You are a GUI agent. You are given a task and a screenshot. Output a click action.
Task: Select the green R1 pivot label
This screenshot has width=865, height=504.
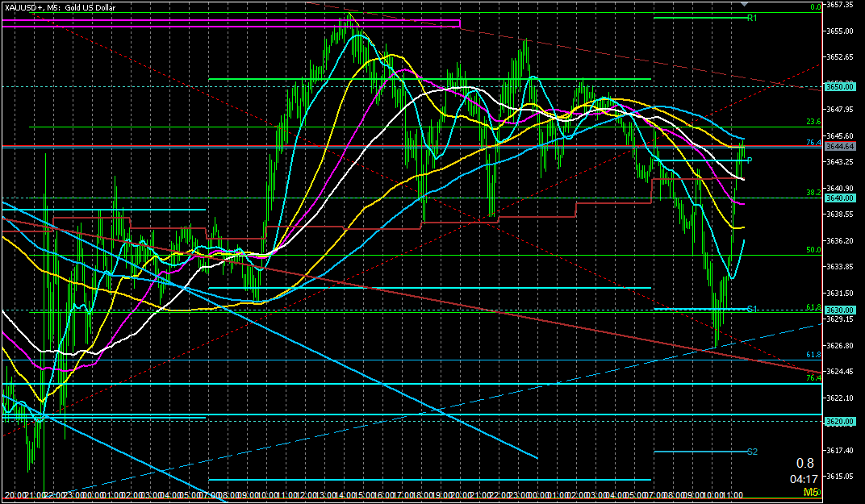tap(751, 18)
